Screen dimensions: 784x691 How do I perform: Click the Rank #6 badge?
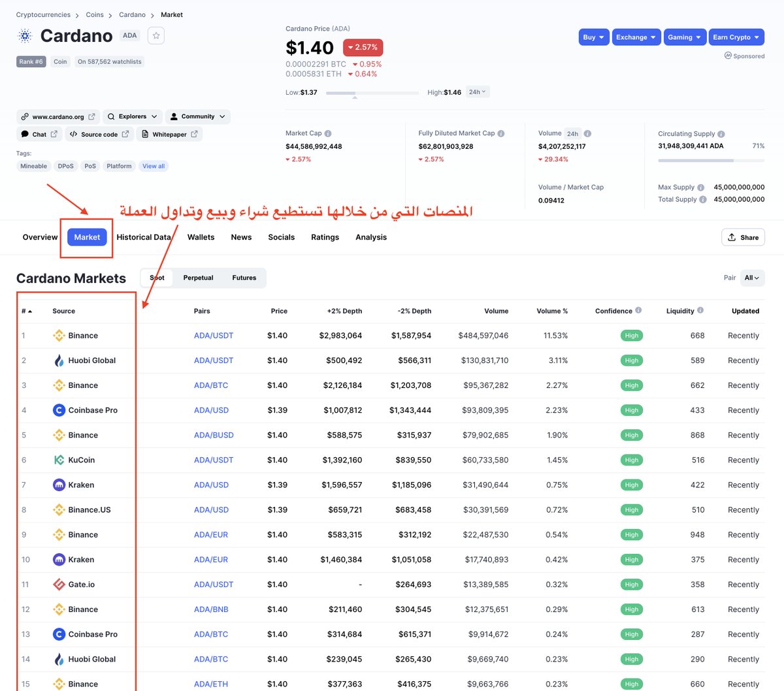(x=31, y=61)
